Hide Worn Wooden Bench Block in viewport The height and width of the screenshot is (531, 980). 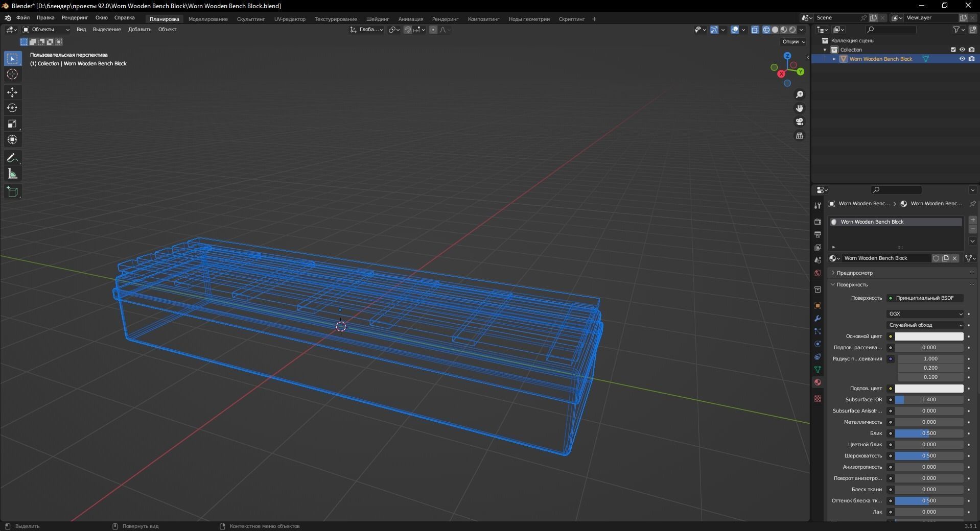pyautogui.click(x=962, y=59)
